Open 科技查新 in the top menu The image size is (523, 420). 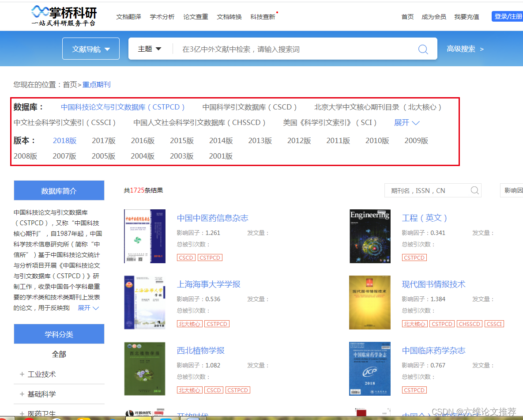[263, 17]
